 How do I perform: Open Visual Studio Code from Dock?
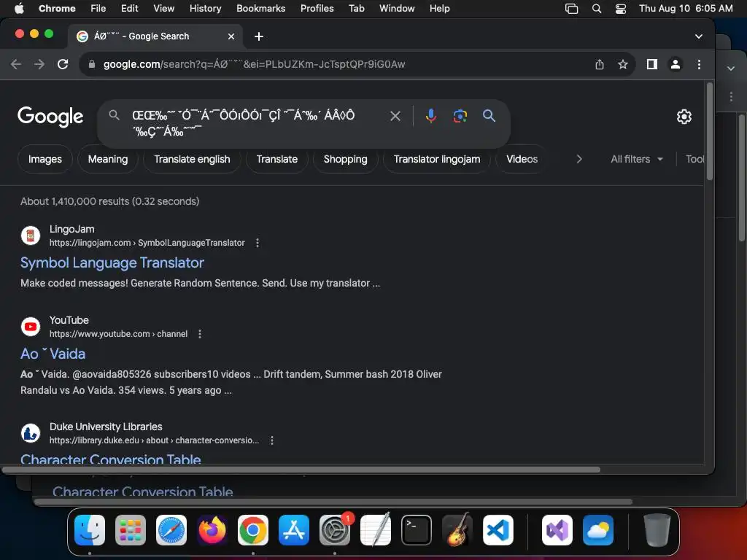click(x=498, y=530)
